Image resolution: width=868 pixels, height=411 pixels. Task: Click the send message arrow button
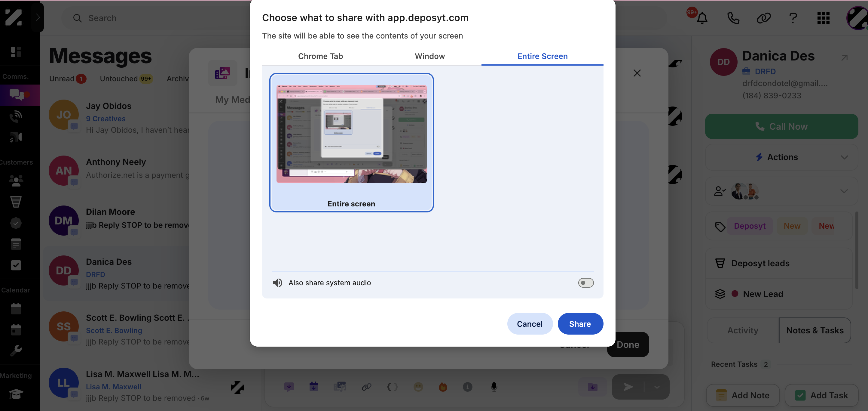pos(628,387)
